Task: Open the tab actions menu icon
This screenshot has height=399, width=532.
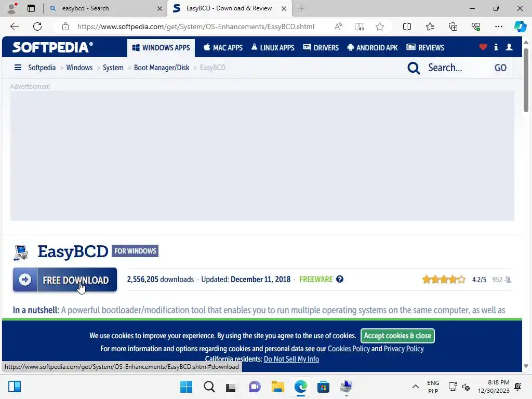Action: pyautogui.click(x=31, y=8)
